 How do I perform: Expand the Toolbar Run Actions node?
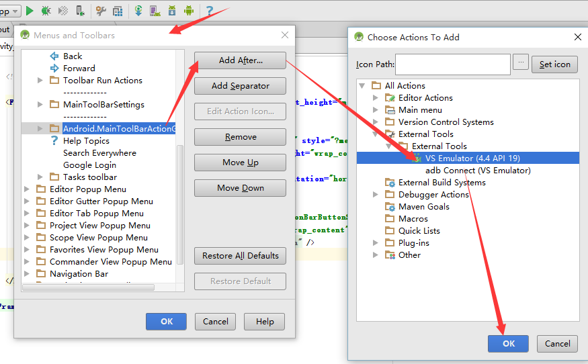coord(40,80)
